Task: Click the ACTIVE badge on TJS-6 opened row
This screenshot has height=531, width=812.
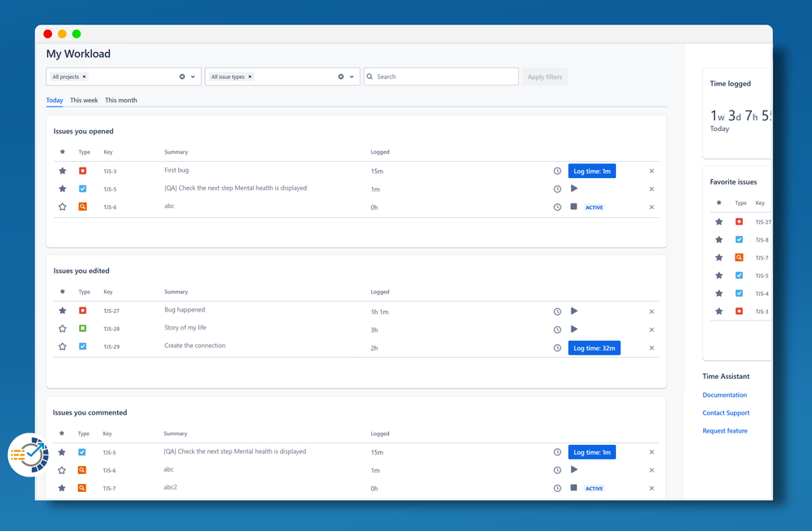Action: [594, 207]
